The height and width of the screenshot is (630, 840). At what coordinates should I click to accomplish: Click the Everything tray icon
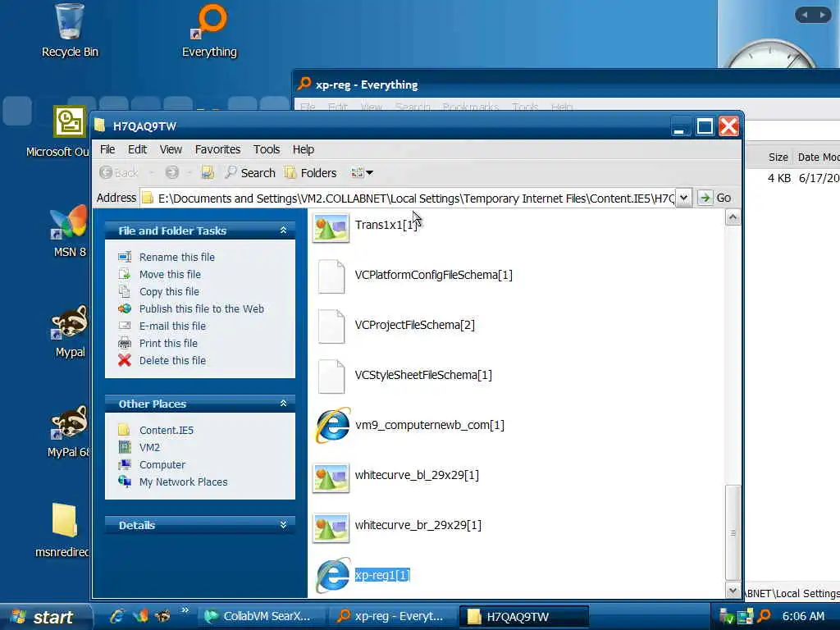pos(764,617)
